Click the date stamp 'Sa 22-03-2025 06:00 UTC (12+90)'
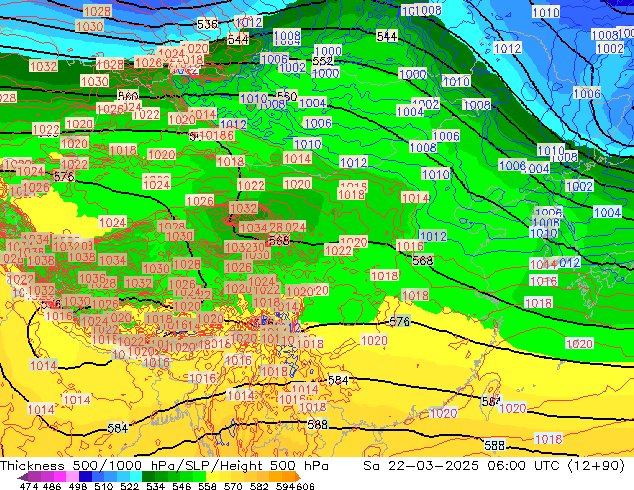This screenshot has height=490, width=634. [494, 466]
